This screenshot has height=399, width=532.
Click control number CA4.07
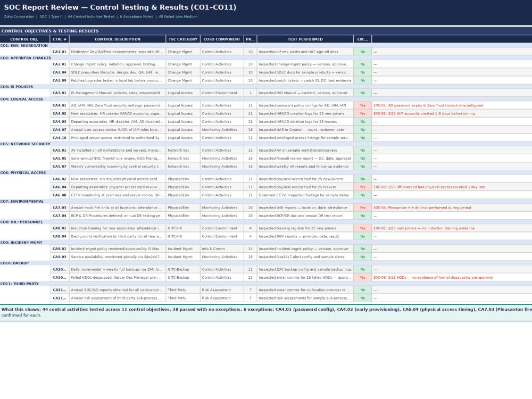[60, 130]
